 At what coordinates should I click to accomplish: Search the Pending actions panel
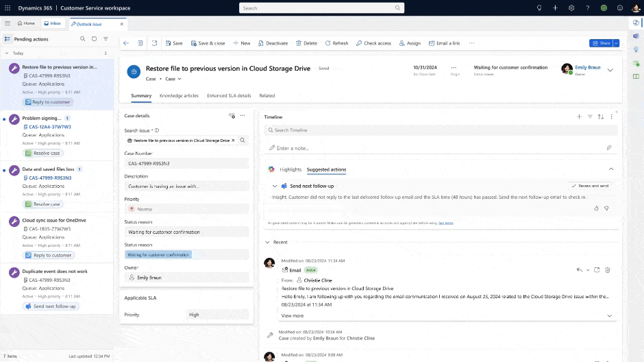point(83,39)
